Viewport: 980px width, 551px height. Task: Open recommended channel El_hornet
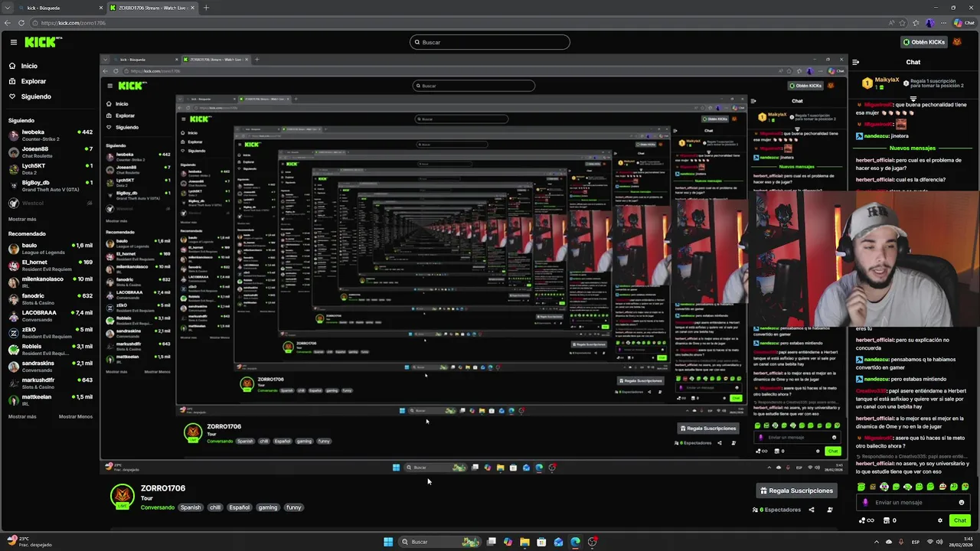(x=50, y=265)
